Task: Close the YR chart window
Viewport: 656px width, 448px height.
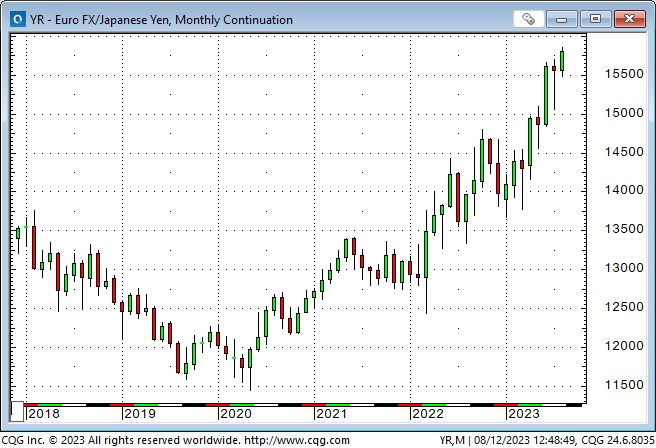Action: (x=629, y=19)
